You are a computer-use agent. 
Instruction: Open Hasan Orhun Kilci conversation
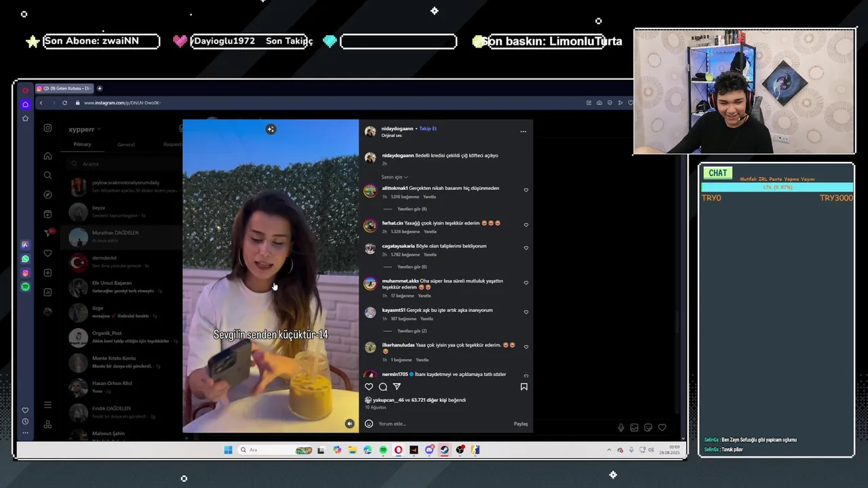(x=122, y=387)
